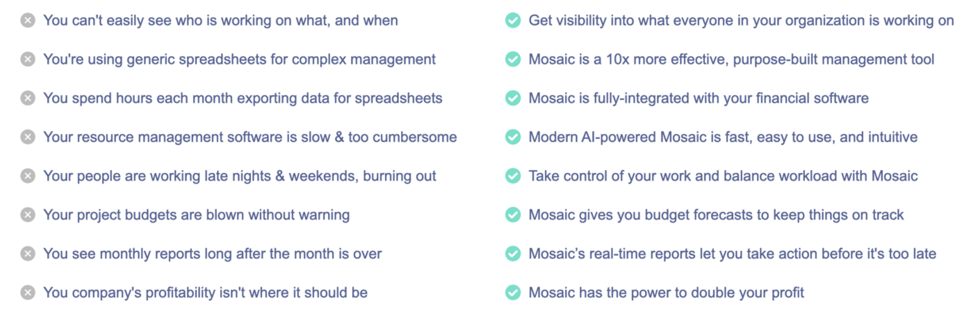Viewport: 980px width, 319px height.
Task: Click text "Mosaic is fully-integrated with your financial software"
Action: 698,98
